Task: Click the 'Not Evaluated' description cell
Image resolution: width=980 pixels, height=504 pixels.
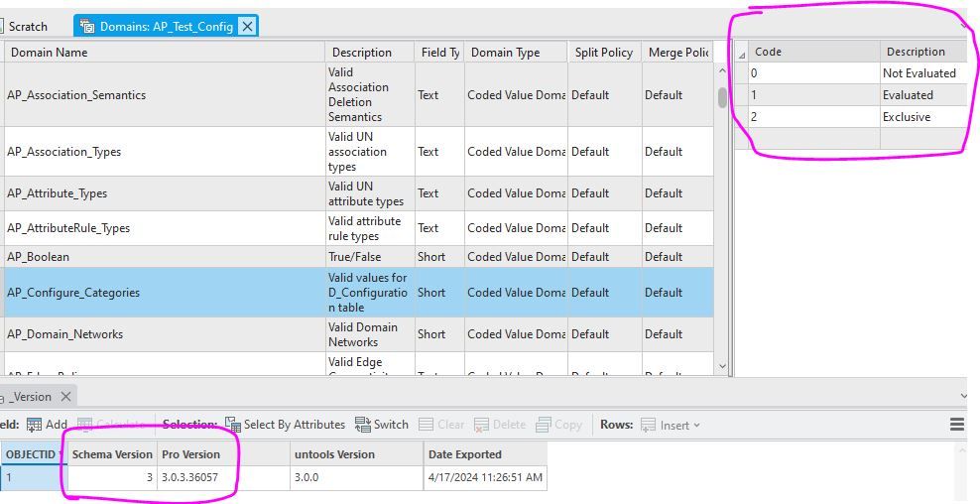Action: [x=923, y=73]
